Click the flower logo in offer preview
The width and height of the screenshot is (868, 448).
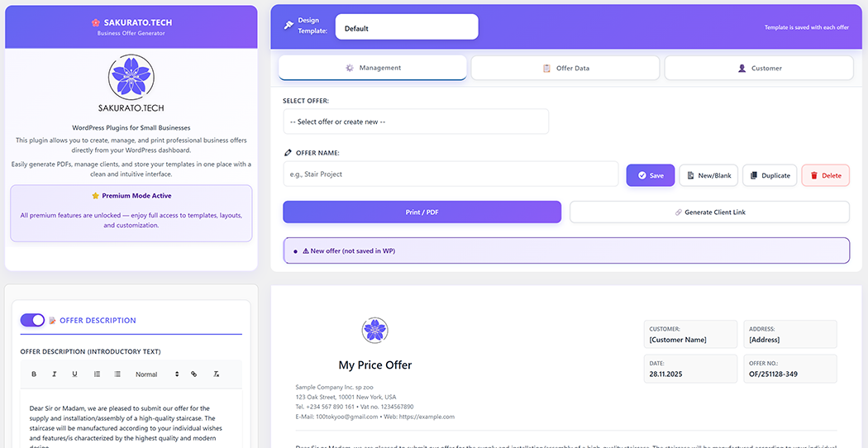pos(374,331)
